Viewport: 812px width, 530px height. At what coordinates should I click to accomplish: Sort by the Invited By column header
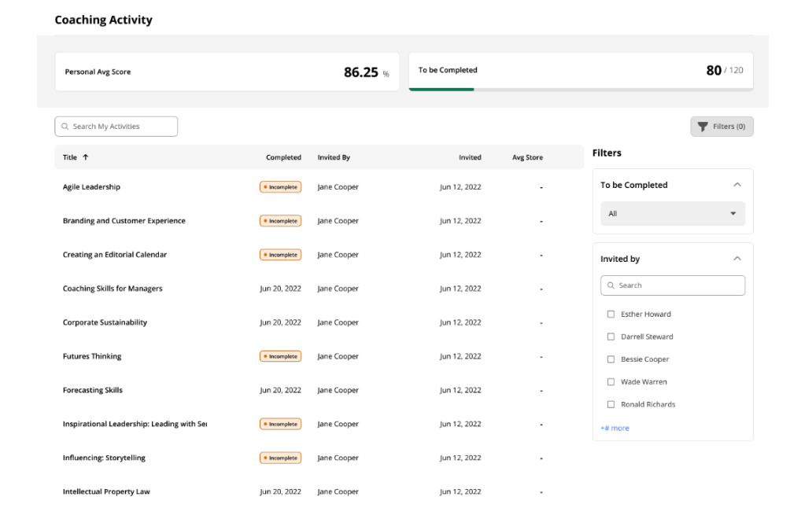[x=334, y=157]
